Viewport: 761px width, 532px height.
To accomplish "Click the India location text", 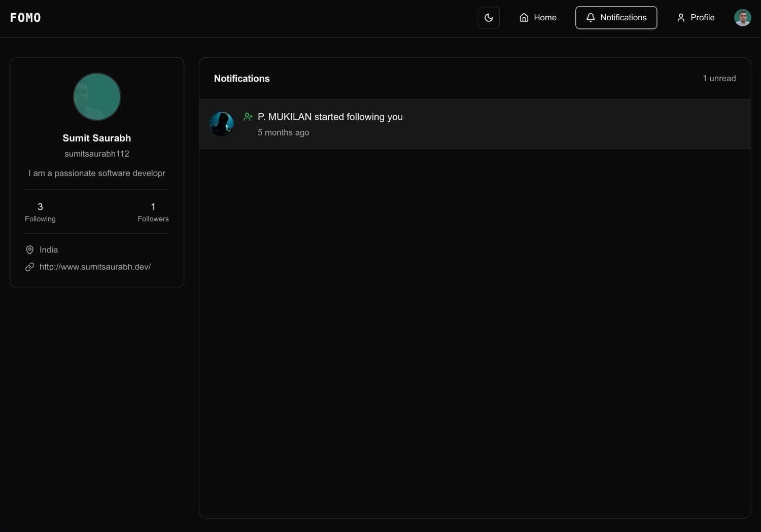I will (49, 250).
